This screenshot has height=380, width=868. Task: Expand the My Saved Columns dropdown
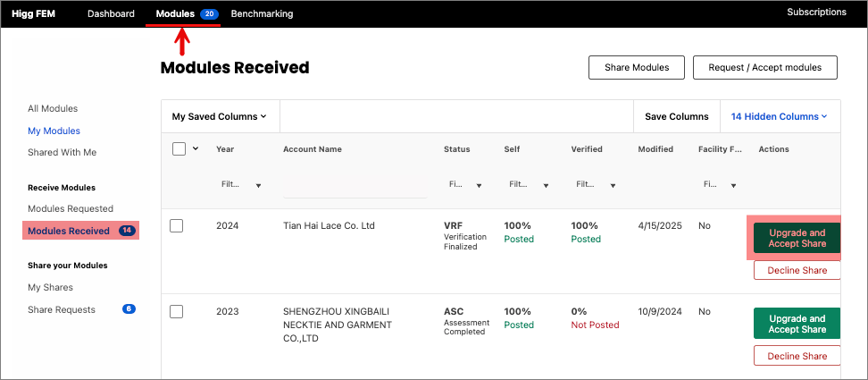220,116
